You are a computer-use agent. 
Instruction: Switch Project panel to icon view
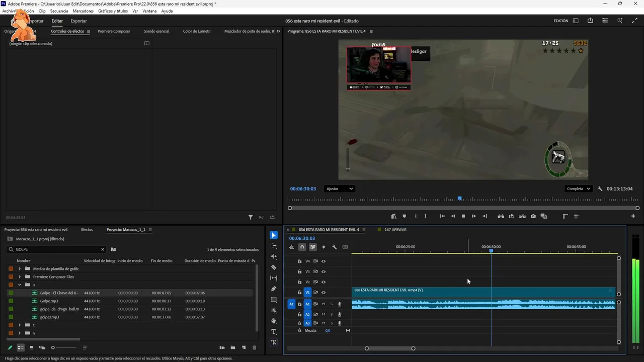31,347
